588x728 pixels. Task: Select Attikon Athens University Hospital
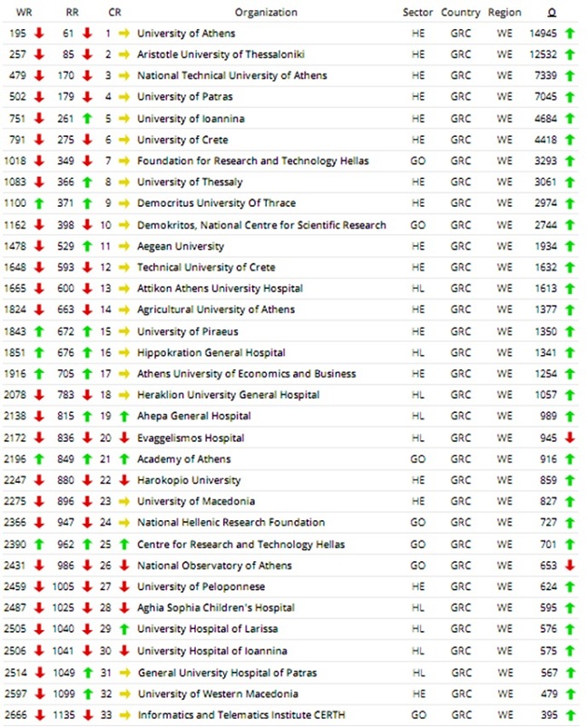pos(220,289)
